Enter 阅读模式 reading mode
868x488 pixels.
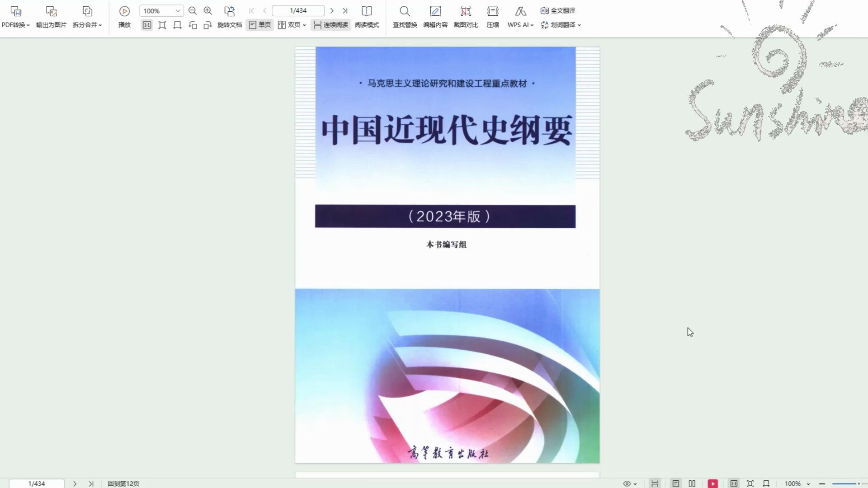(367, 17)
